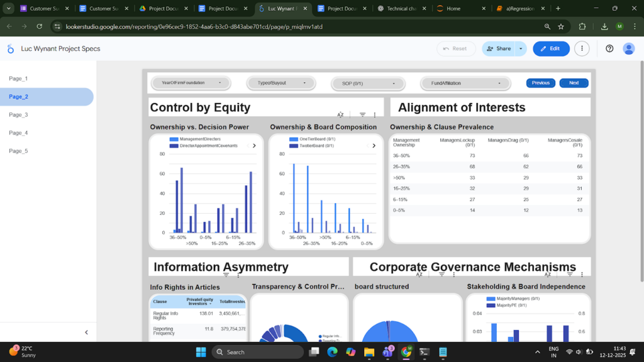Click the Next page button

pos(574,83)
